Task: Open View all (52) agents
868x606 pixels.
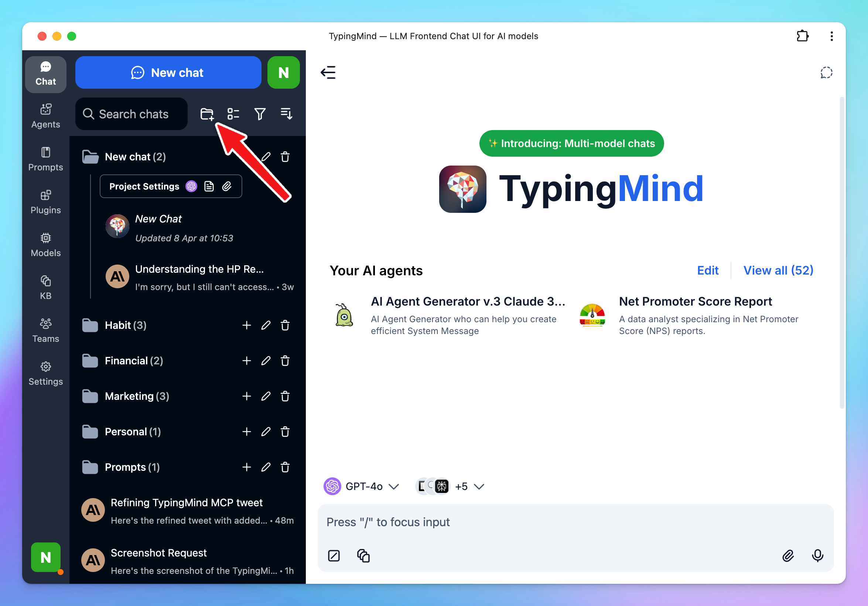Action: click(x=778, y=270)
